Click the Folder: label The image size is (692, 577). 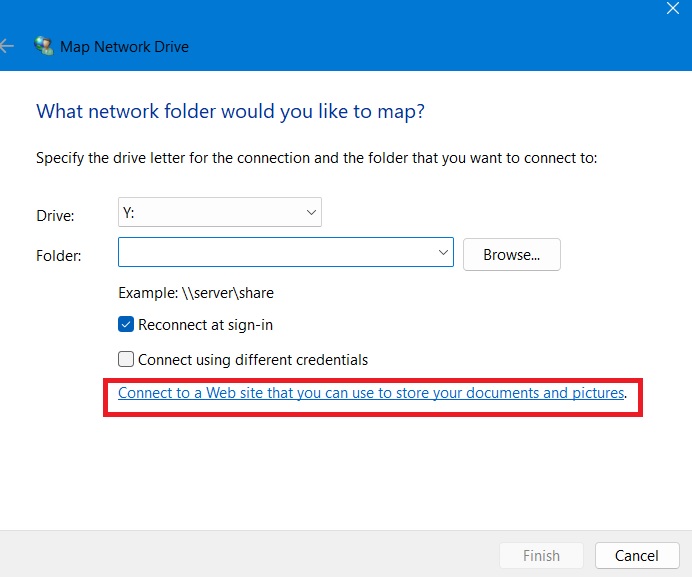coord(59,256)
